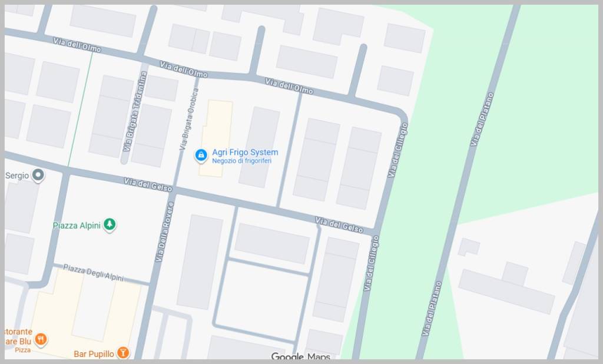Viewport: 603px width, 364px height.
Task: Click the Via Brigata Orobica street label
Action: (189, 119)
